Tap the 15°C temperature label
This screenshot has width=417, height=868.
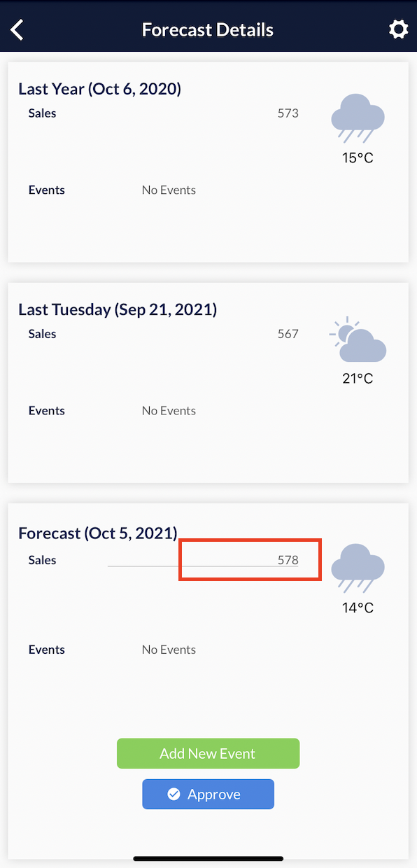(358, 158)
